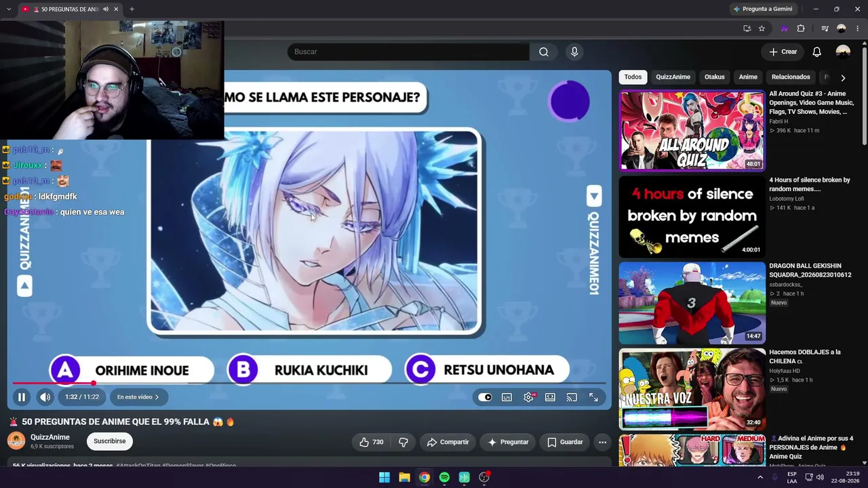This screenshot has width=868, height=488.
Task: Open YouTube notifications bell
Action: tap(817, 52)
